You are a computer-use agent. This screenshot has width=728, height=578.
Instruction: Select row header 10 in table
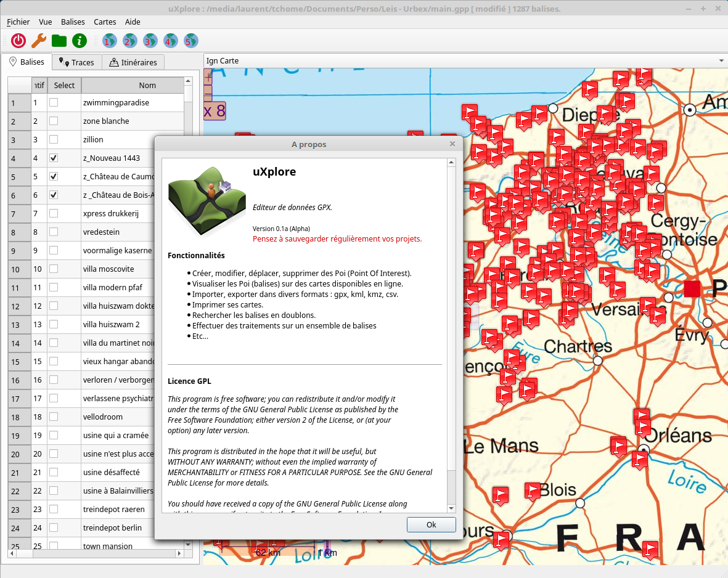[x=20, y=269]
